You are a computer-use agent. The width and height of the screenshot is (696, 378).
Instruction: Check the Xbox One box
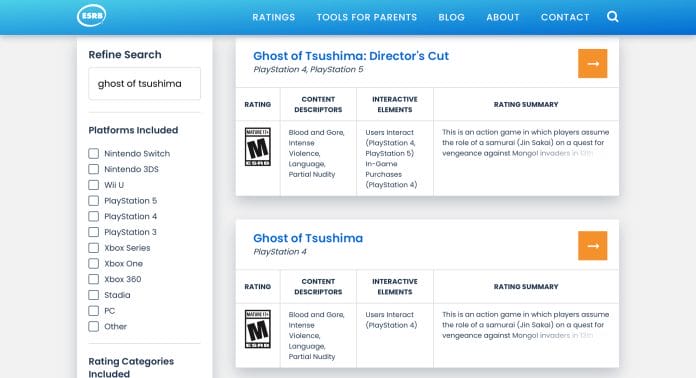coord(94,264)
